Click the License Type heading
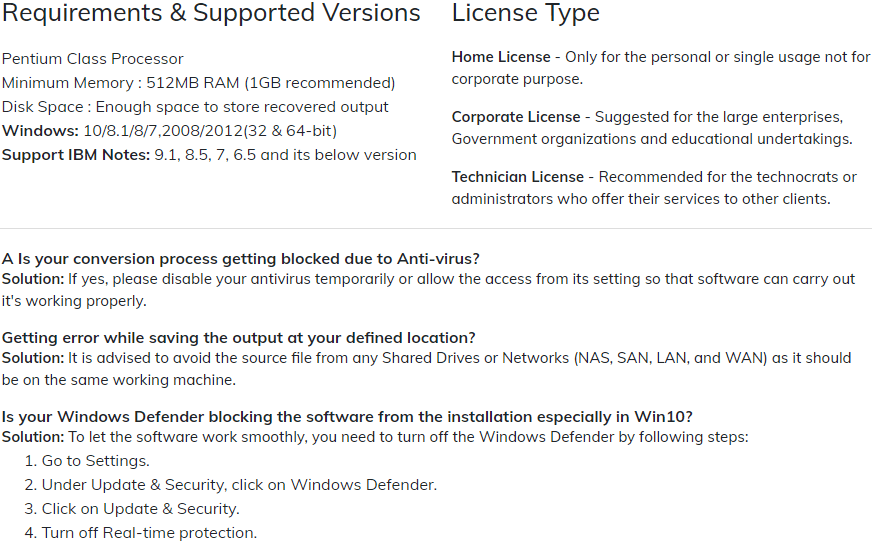The width and height of the screenshot is (873, 541). point(525,14)
